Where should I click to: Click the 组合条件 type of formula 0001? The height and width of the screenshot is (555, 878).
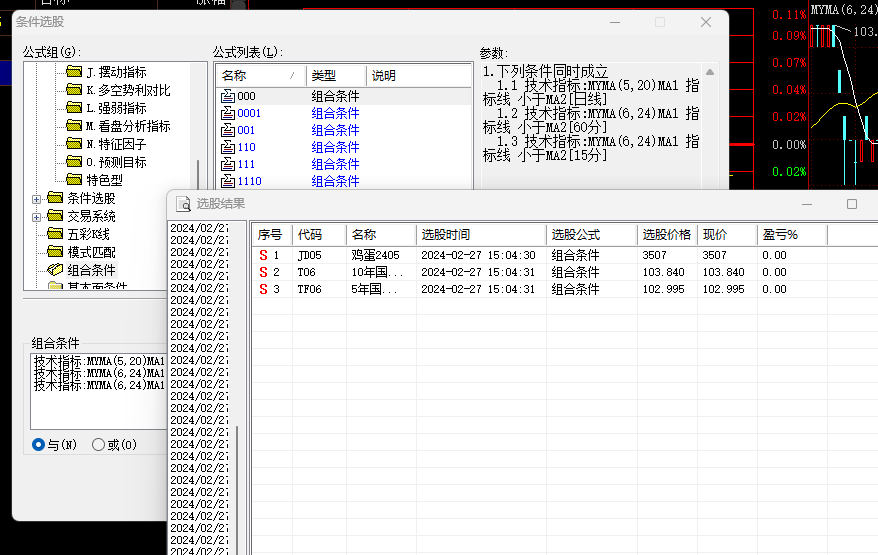tap(335, 113)
